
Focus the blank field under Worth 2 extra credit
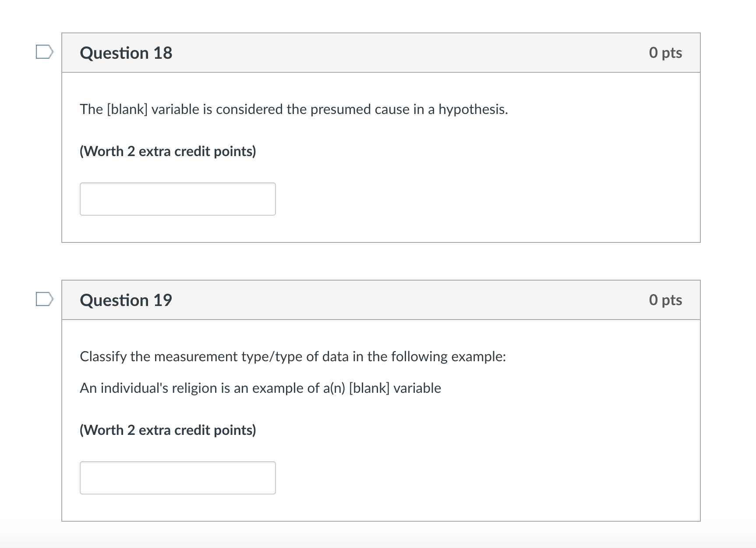(177, 199)
